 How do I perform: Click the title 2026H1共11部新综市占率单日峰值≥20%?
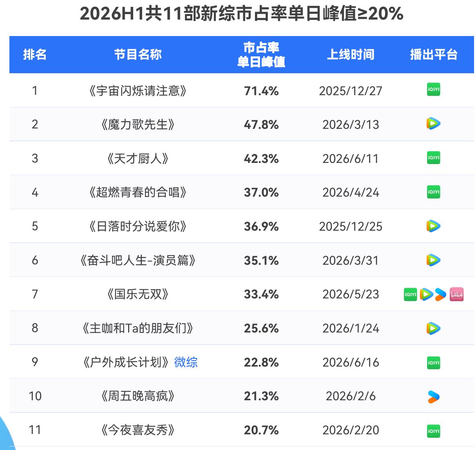241,14
